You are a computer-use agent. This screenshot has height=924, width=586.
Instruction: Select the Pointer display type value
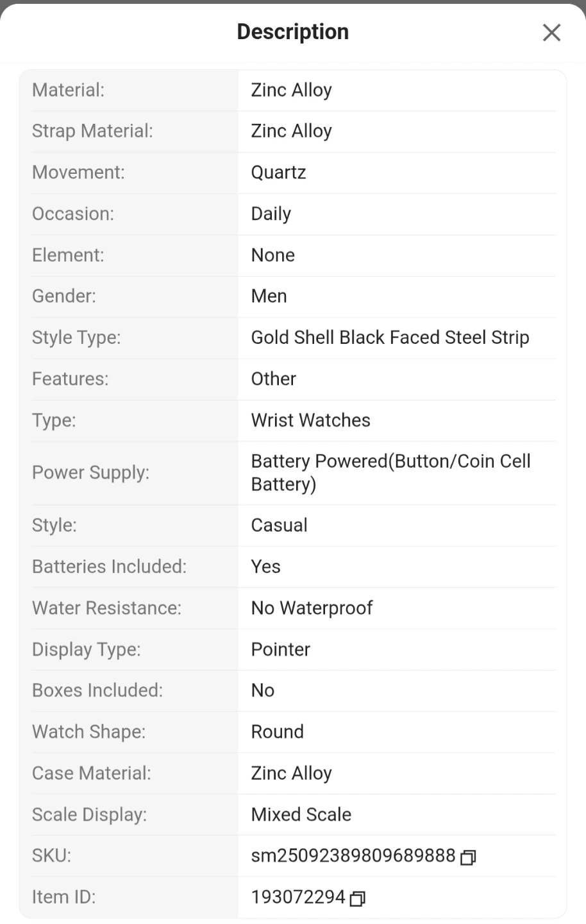point(280,649)
